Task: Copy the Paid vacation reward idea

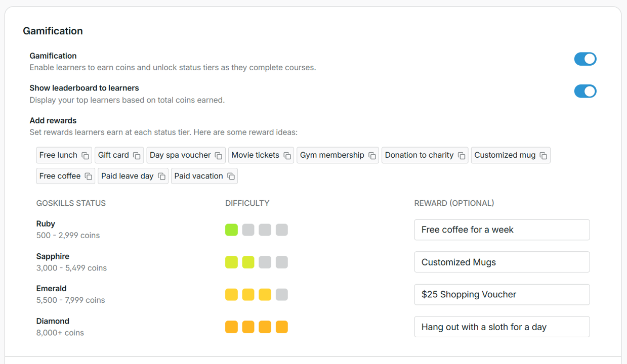Action: (231, 175)
